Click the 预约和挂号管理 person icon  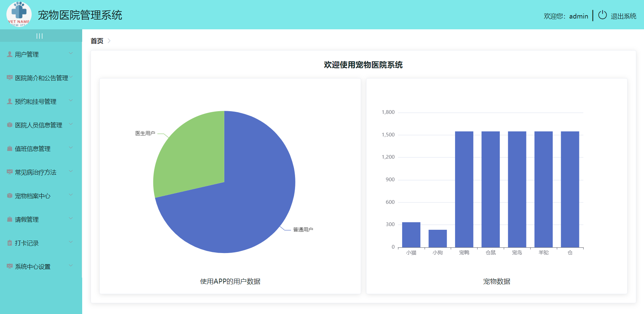tap(9, 101)
